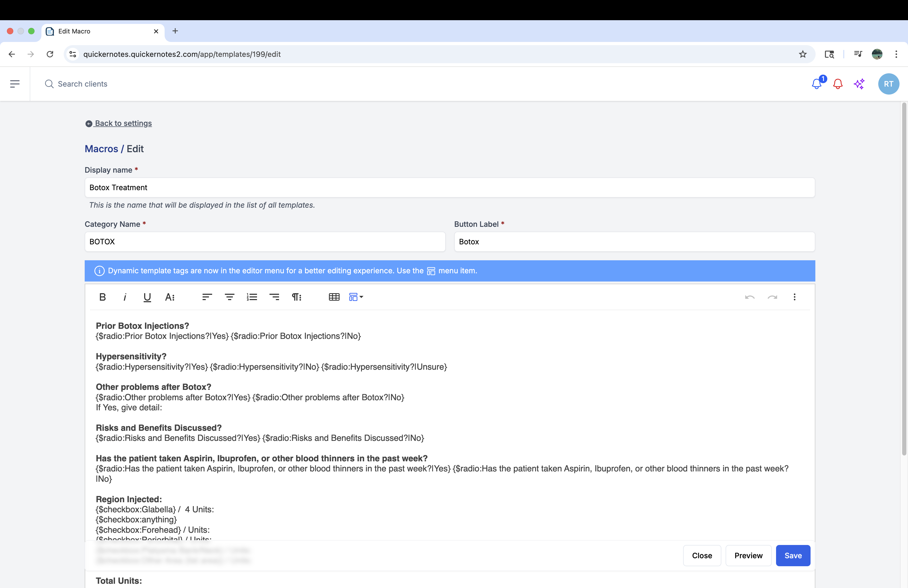Open the purple AI sparkle assistant
This screenshot has width=908, height=588.
(859, 84)
